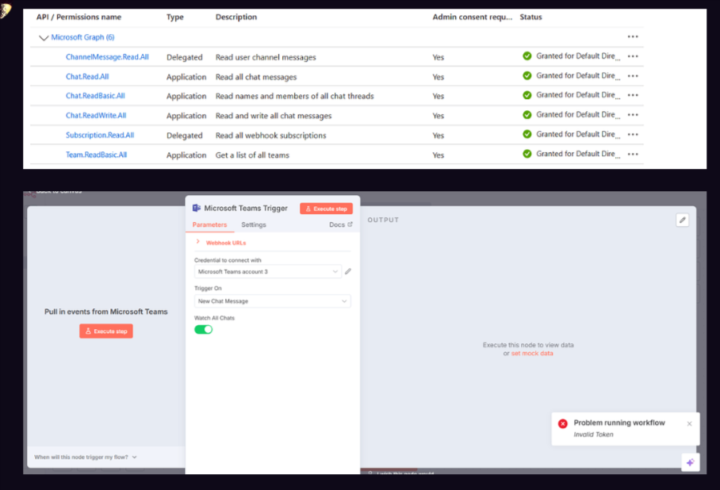Click the set mock data link
720x490 pixels.
(x=532, y=353)
